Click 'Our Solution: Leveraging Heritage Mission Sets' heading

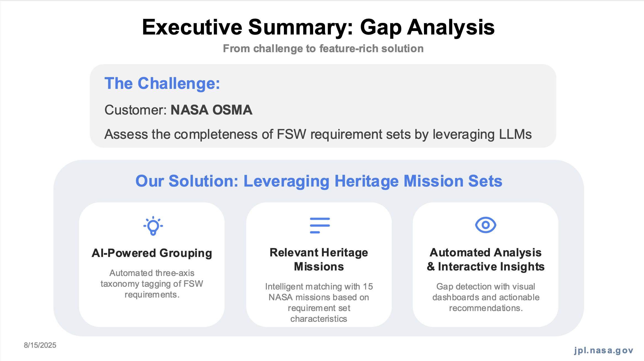(x=319, y=181)
